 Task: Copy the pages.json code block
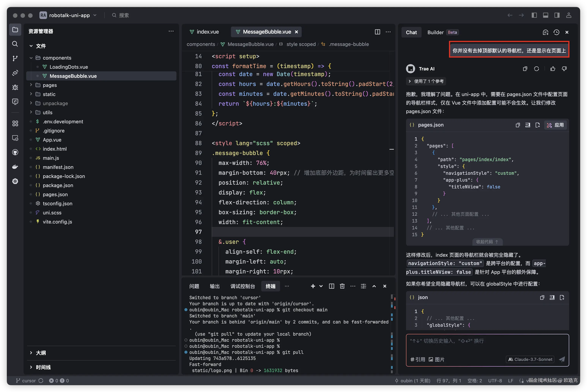[518, 125]
